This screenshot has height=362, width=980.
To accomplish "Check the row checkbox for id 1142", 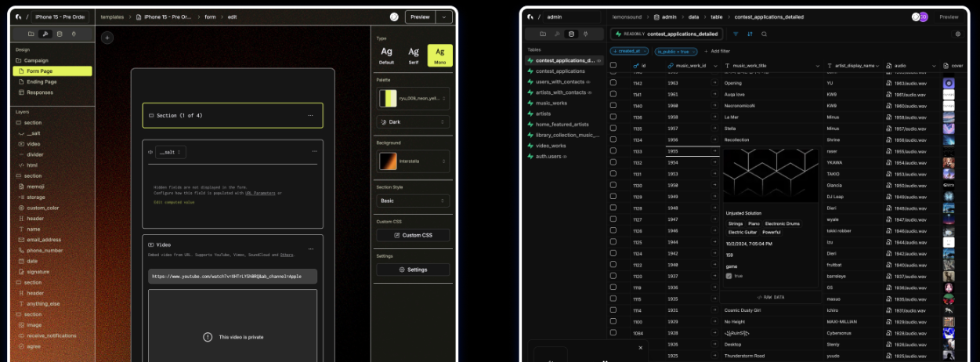I will pos(613,83).
